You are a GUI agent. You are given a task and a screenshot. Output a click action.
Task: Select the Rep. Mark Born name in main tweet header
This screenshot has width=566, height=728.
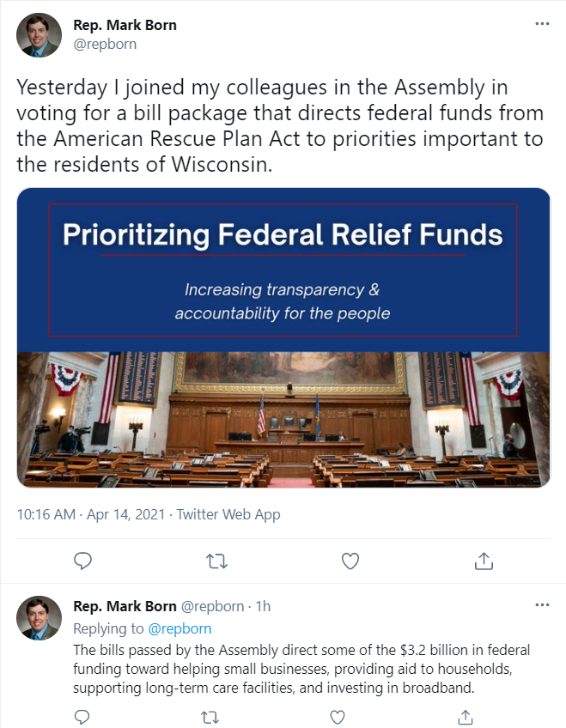click(125, 25)
